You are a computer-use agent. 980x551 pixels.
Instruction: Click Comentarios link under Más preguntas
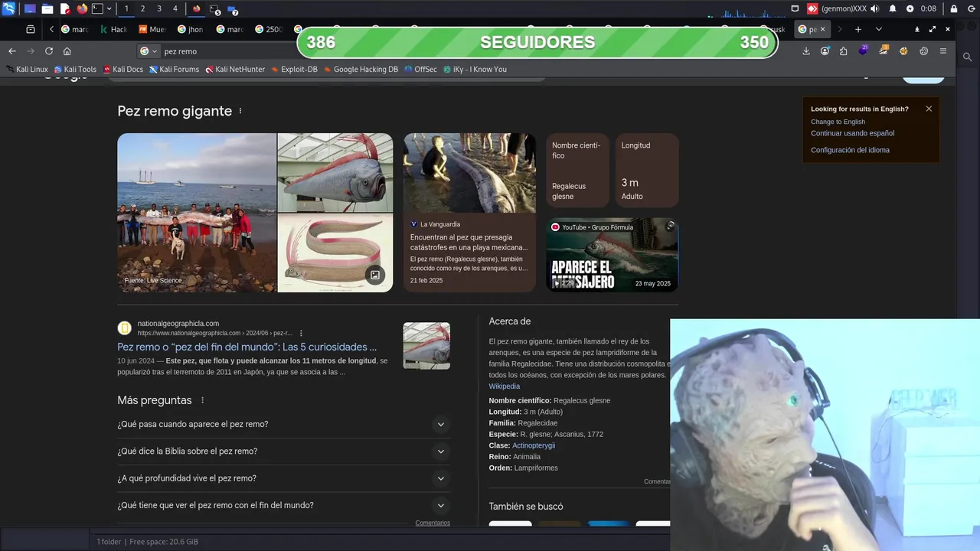point(433,523)
